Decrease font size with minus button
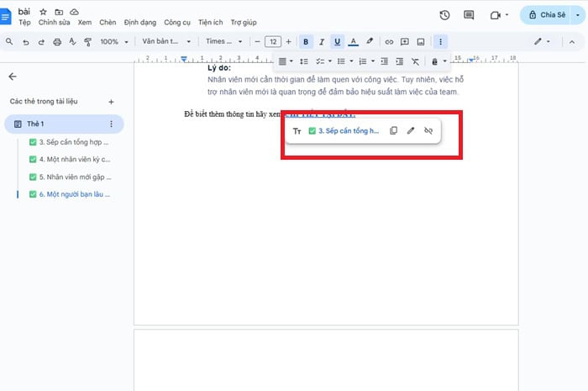588x391 pixels. pos(257,42)
